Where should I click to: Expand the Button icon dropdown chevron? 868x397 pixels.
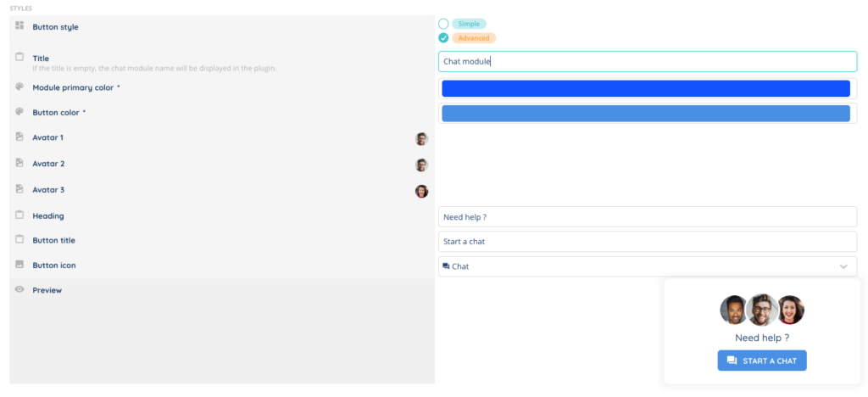point(843,266)
